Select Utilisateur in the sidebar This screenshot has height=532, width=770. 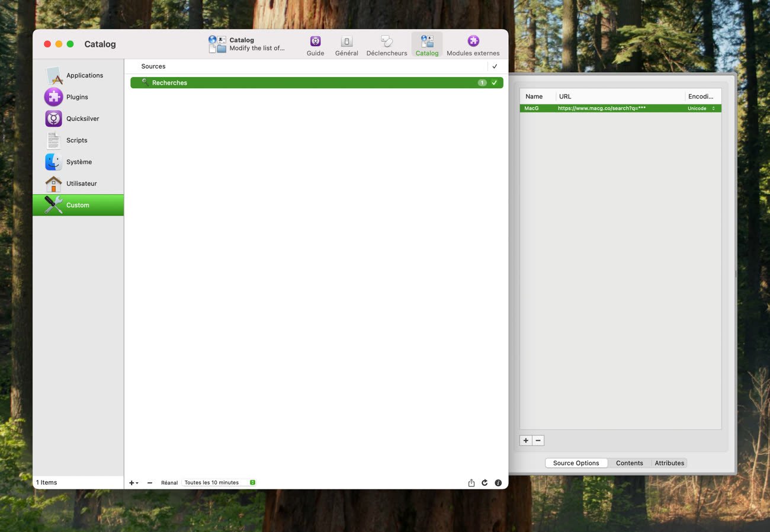78,183
